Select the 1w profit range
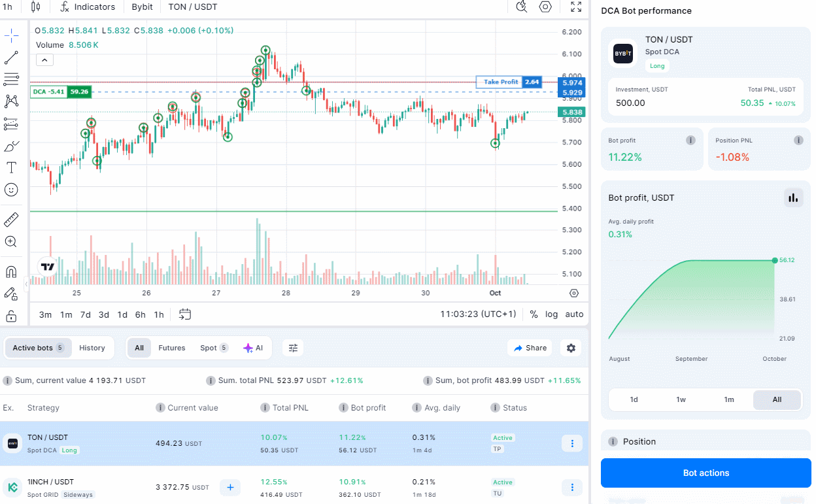 coord(681,399)
